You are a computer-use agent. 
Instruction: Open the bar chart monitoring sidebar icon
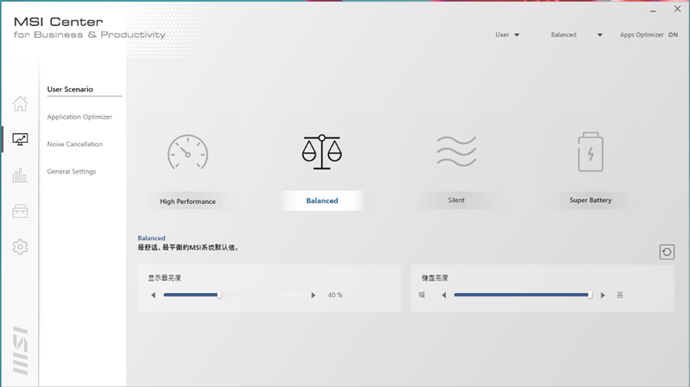tap(20, 175)
